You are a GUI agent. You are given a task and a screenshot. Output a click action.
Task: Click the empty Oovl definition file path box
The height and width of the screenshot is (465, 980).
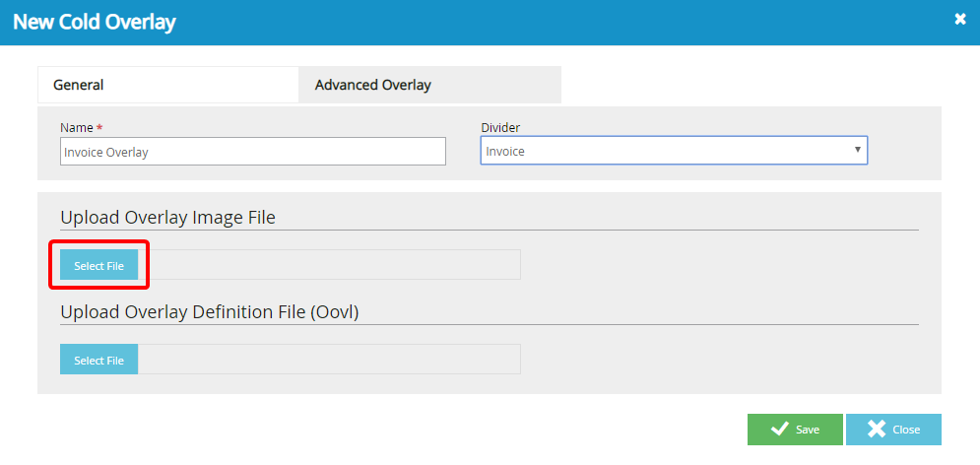[329, 361]
